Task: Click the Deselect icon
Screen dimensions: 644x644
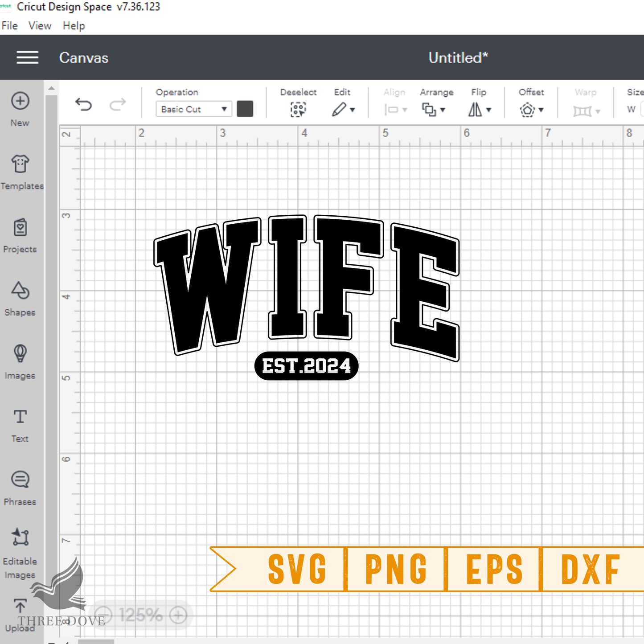Action: click(x=298, y=109)
